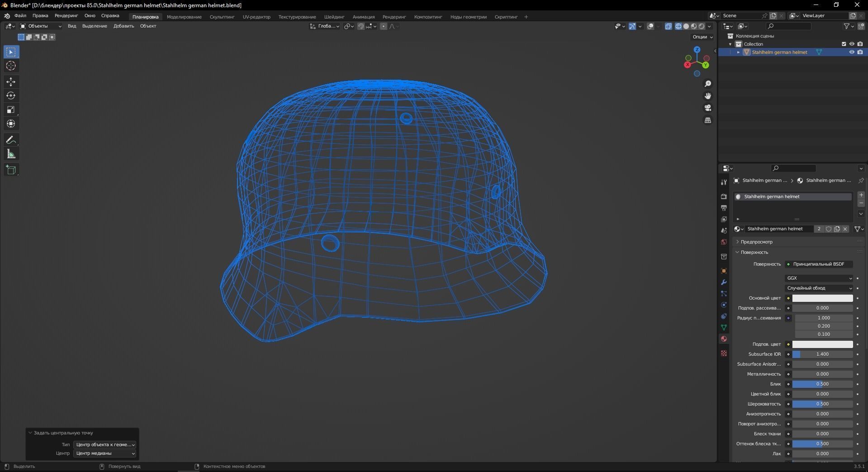Switch to the 'Моделирование' workspace tab
Screen dimensions: 868x472
coord(184,17)
